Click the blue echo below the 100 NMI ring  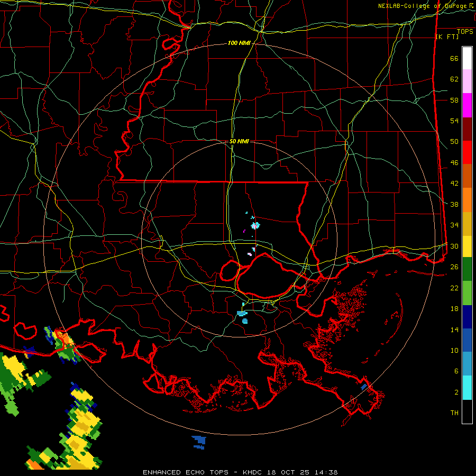tap(199, 442)
